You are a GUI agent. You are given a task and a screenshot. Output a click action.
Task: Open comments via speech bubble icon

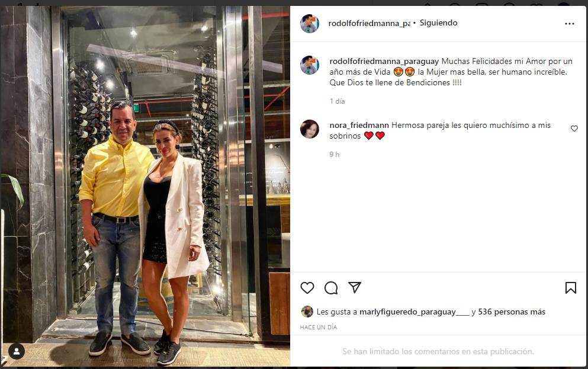click(331, 288)
